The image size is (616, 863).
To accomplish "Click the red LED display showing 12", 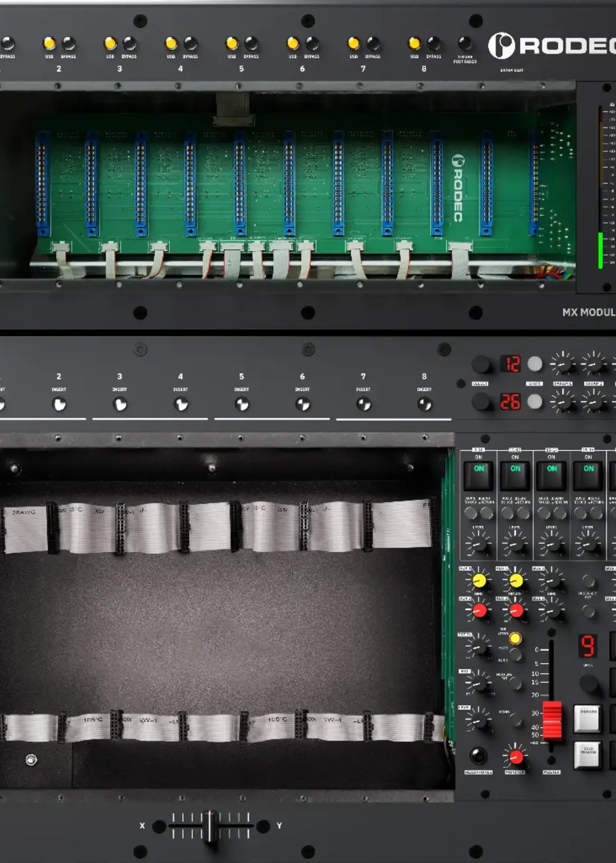I will [x=510, y=363].
